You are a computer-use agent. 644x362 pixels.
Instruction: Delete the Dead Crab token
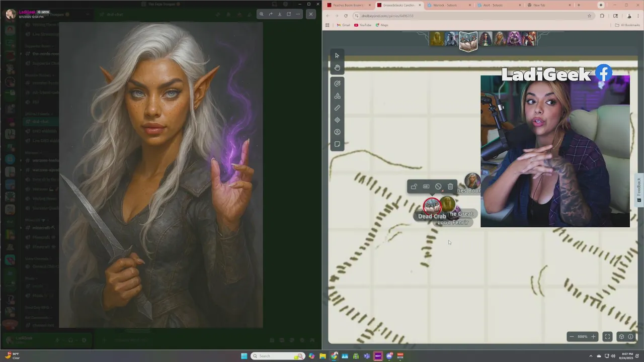(450, 187)
